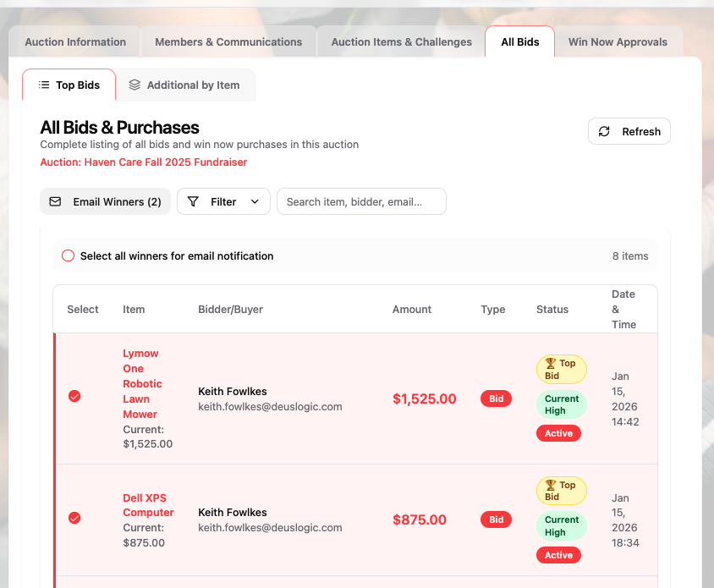Uncheck the Lymow One Robotic Lawn Mower row
Image resolution: width=714 pixels, height=588 pixels.
[74, 396]
